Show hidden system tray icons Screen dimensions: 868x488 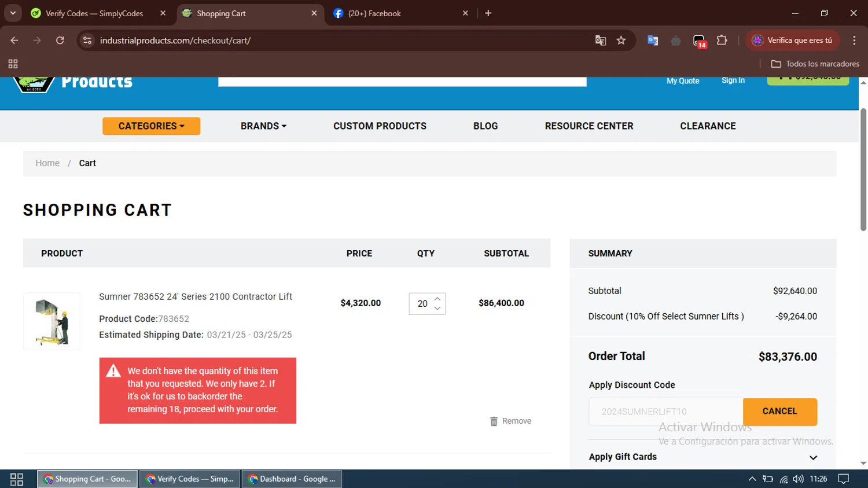[752, 479]
